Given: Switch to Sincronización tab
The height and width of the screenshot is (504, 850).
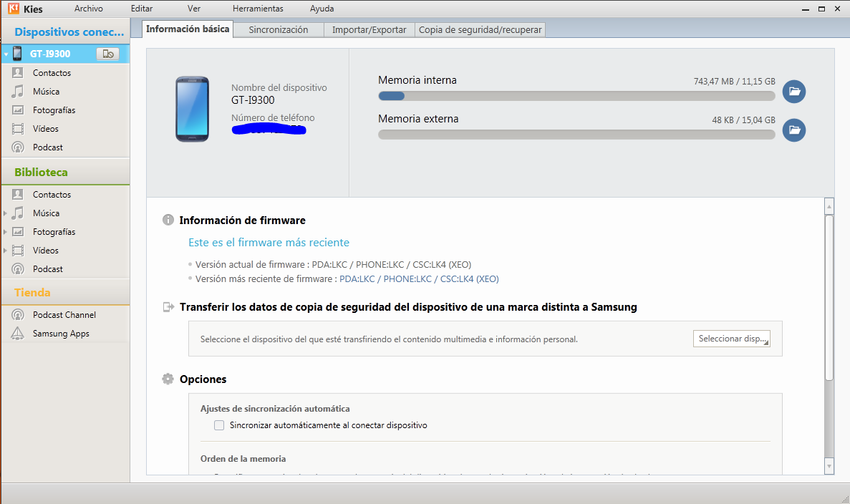Looking at the screenshot, I should [x=279, y=30].
